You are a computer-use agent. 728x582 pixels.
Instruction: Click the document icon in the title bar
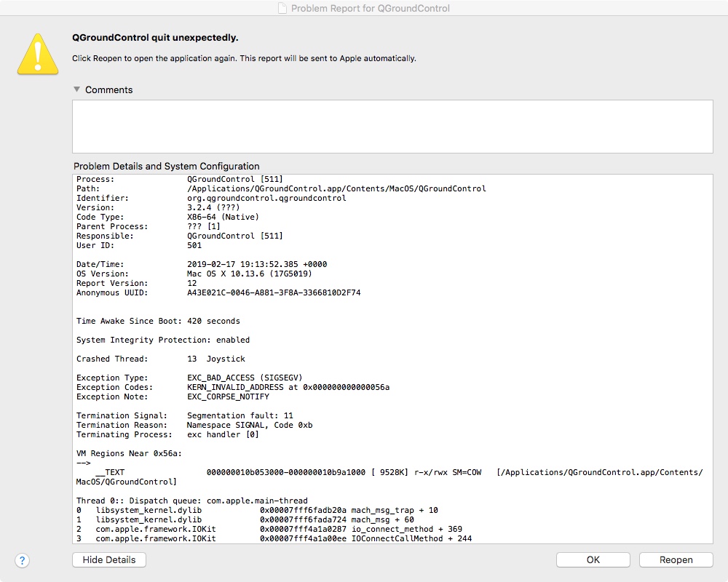[x=282, y=8]
